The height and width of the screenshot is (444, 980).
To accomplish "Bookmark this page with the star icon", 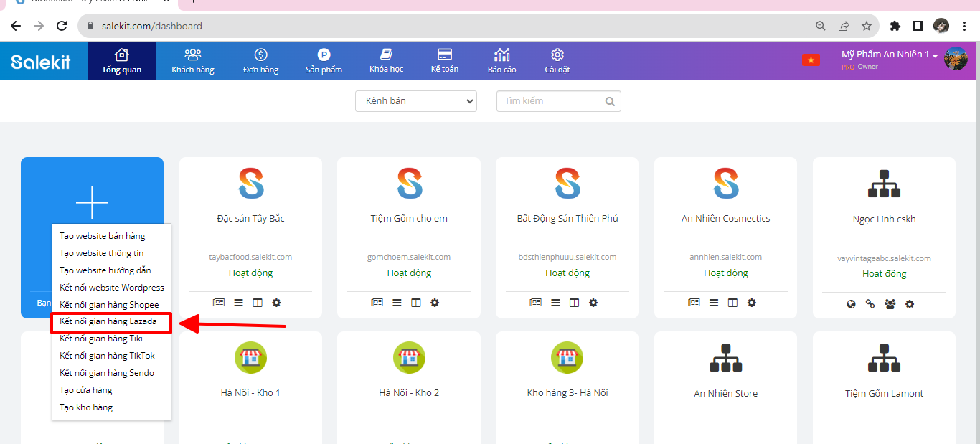I will coord(867,26).
